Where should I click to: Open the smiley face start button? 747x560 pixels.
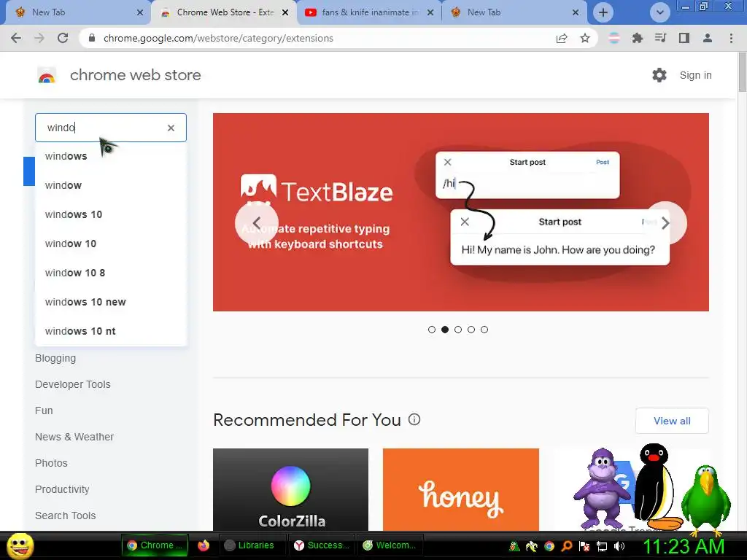tap(20, 545)
